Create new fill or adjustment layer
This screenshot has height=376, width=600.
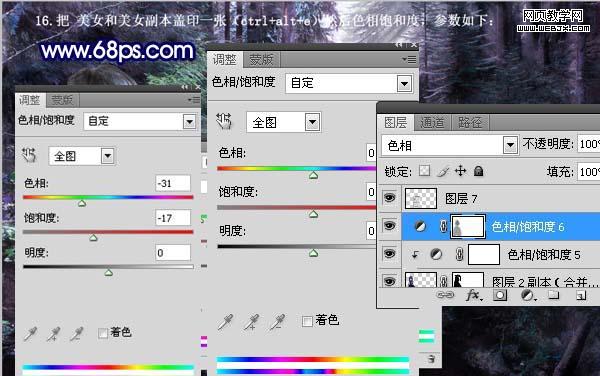528,295
